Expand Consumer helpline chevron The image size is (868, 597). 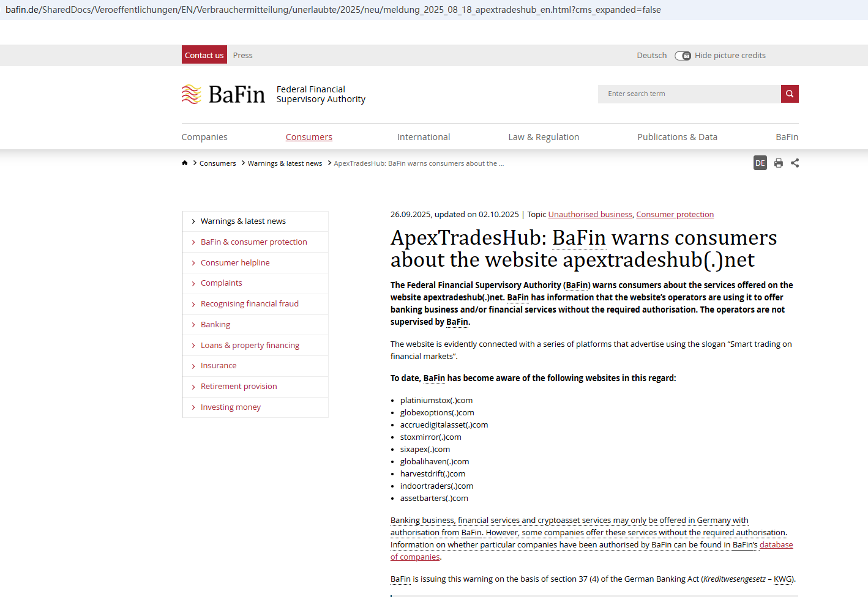(x=193, y=263)
